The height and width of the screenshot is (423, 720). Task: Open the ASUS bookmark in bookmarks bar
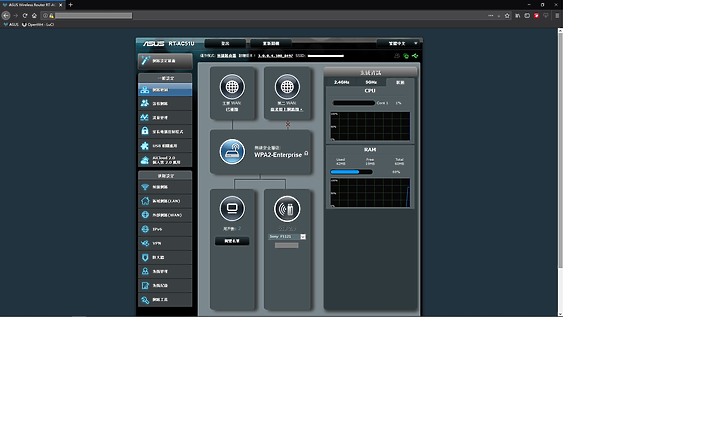[11, 24]
